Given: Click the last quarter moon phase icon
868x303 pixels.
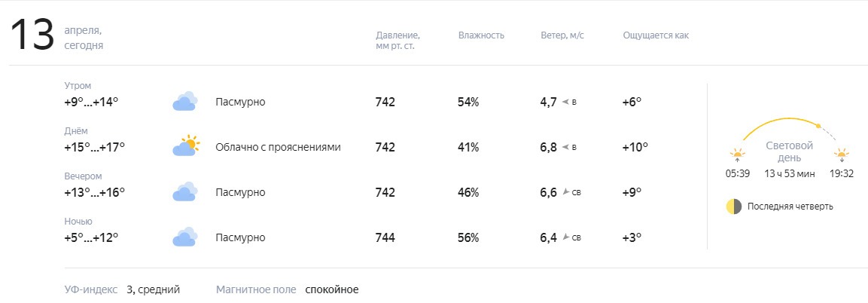Looking at the screenshot, I should pos(733,207).
